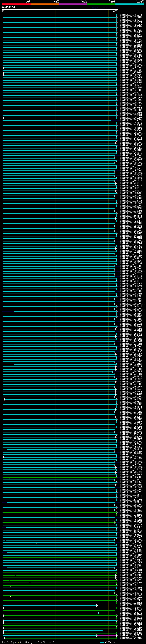
Task: Open hit UniRef100_A8I982
Action: click(x=131, y=15)
